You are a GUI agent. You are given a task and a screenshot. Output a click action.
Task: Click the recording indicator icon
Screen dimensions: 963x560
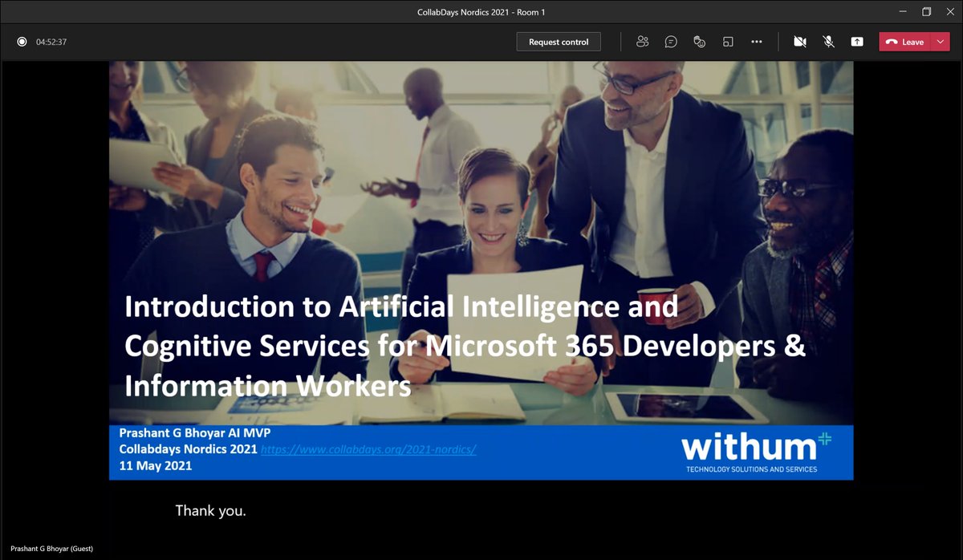[22, 42]
